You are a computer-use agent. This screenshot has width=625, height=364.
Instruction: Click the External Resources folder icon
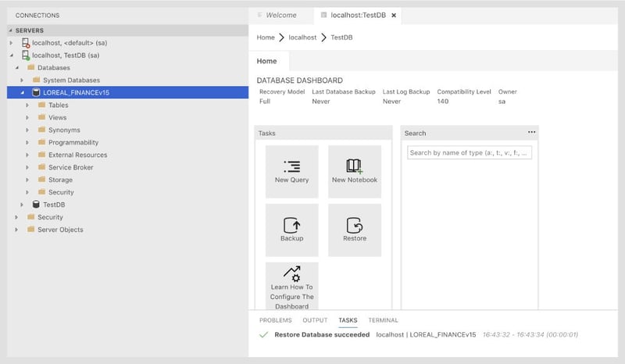coord(41,155)
